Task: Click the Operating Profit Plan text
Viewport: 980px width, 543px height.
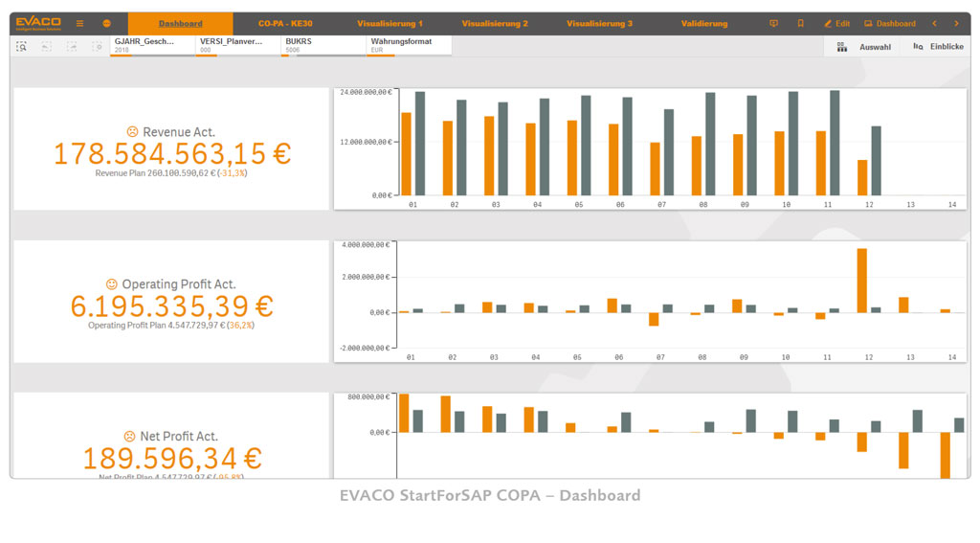Action: [x=170, y=326]
